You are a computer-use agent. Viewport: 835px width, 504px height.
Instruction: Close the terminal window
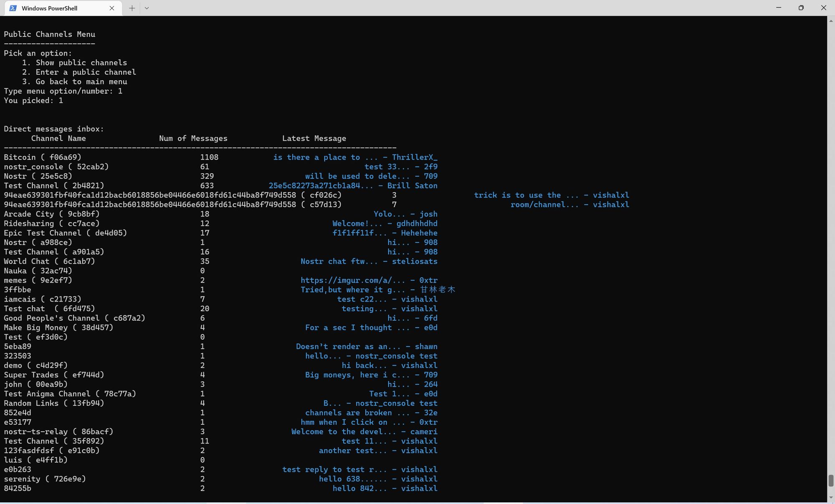pos(823,8)
